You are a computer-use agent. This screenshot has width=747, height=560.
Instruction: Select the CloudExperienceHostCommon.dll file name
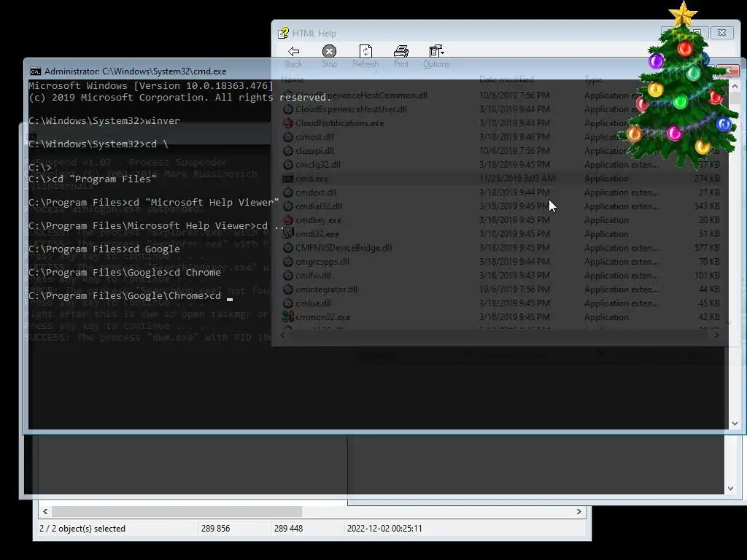(x=361, y=96)
